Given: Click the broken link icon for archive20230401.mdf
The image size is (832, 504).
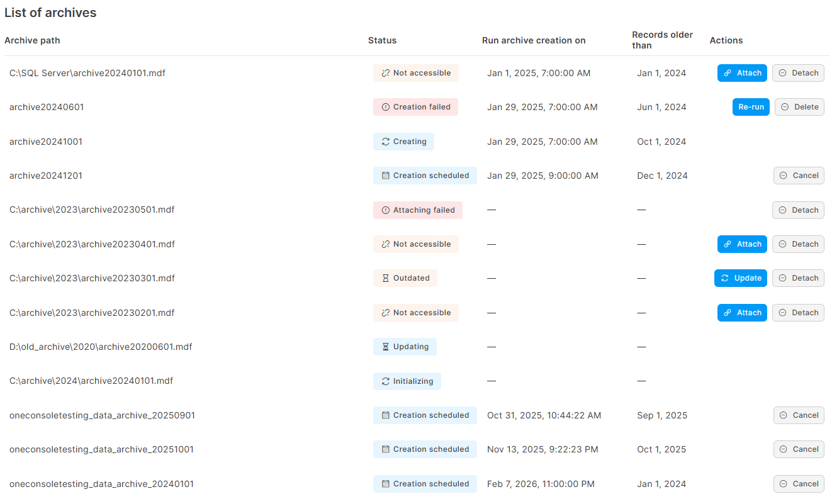Looking at the screenshot, I should pos(386,244).
